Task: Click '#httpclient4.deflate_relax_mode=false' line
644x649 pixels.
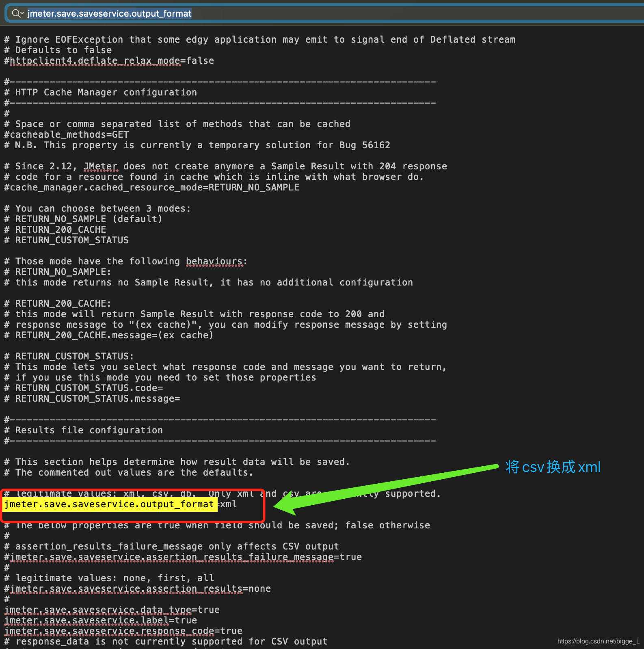Action: tap(109, 61)
